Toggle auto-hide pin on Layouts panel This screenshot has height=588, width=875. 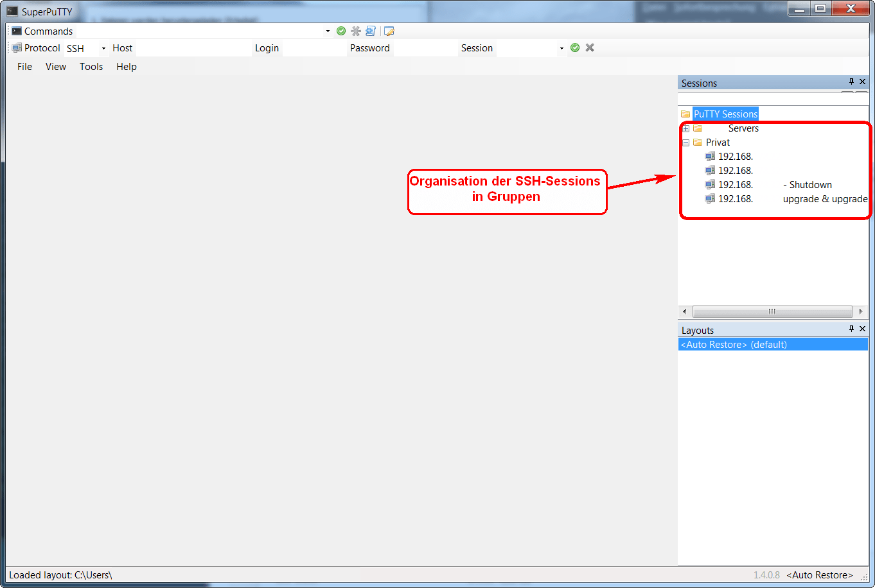click(x=852, y=329)
